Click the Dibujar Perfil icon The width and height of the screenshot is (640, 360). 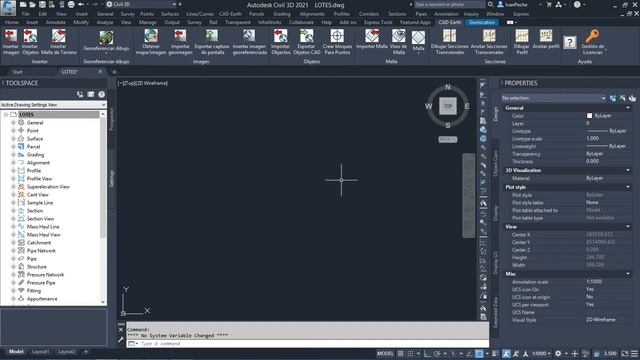(x=521, y=36)
